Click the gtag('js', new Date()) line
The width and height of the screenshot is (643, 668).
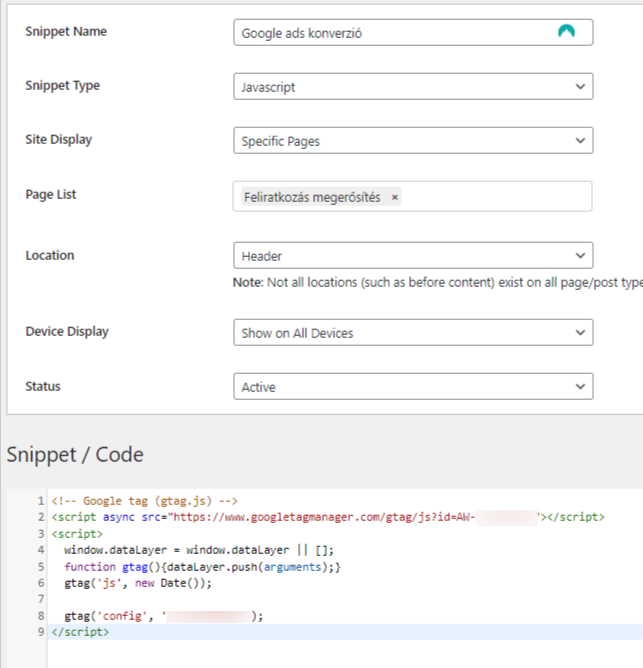coord(138,583)
